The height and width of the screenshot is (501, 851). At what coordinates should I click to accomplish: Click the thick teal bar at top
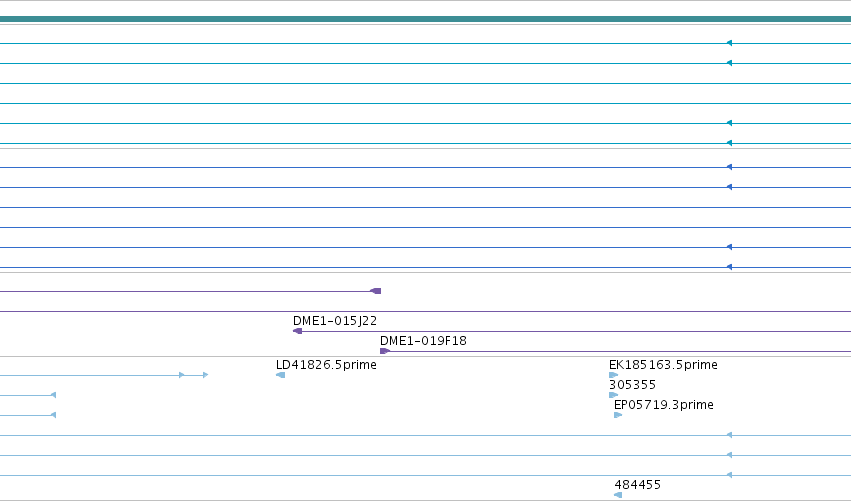[426, 19]
